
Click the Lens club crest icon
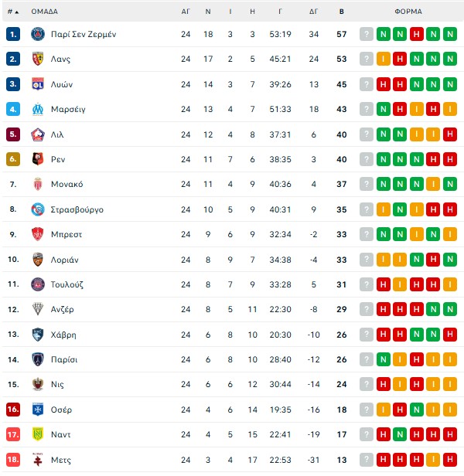[x=37, y=59]
